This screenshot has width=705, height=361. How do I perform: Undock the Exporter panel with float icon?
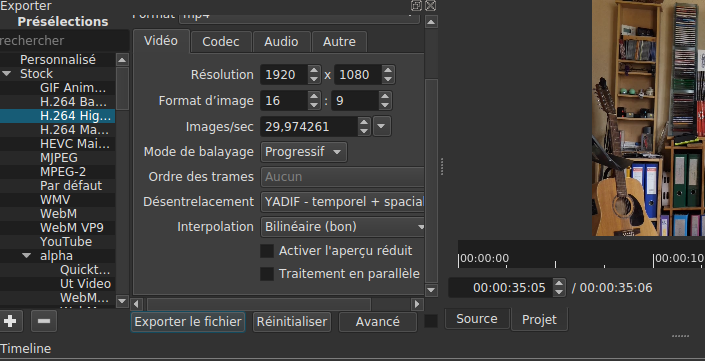(x=416, y=5)
